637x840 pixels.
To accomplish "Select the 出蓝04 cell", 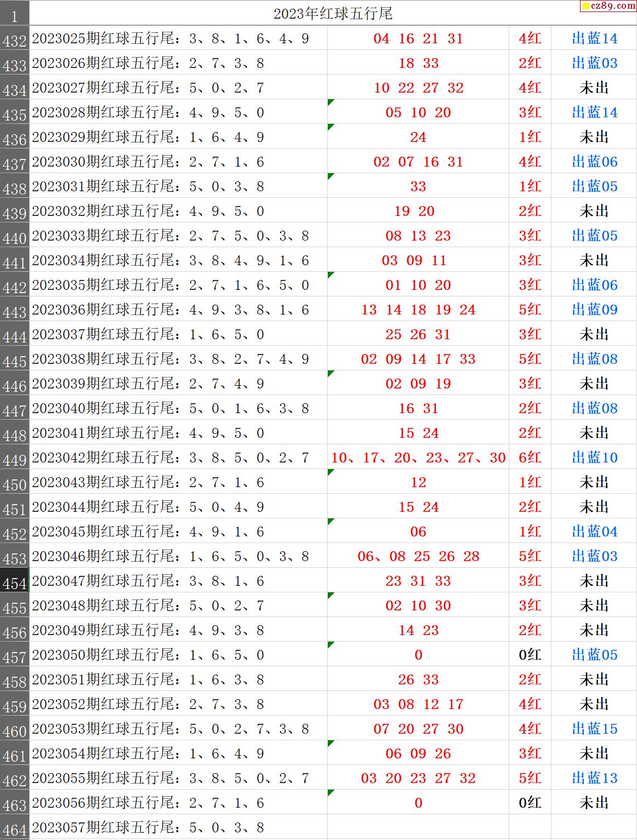I will [x=594, y=532].
